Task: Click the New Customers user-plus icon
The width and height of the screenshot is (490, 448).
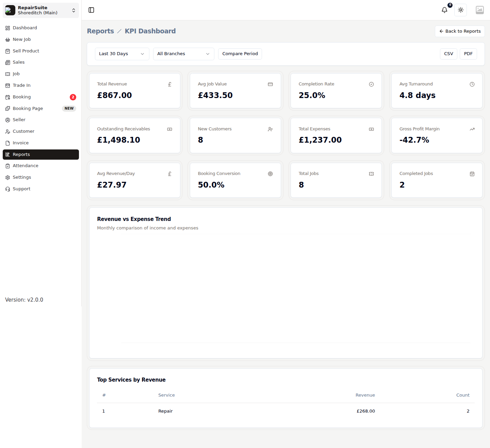Action: click(270, 129)
